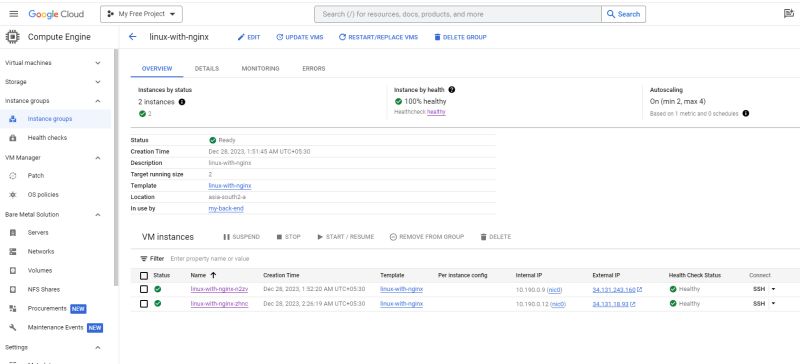Click Restart/Replace VMs button
The height and width of the screenshot is (364, 800).
click(x=378, y=37)
